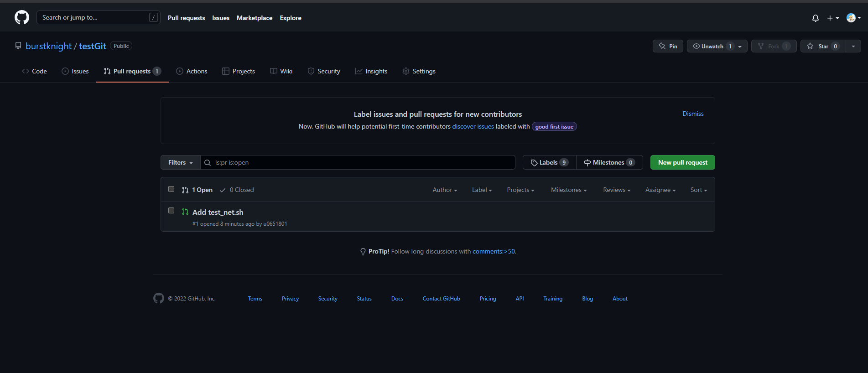Viewport: 868px width, 373px height.
Task: Click the disabled Fork button
Action: pyautogui.click(x=774, y=46)
